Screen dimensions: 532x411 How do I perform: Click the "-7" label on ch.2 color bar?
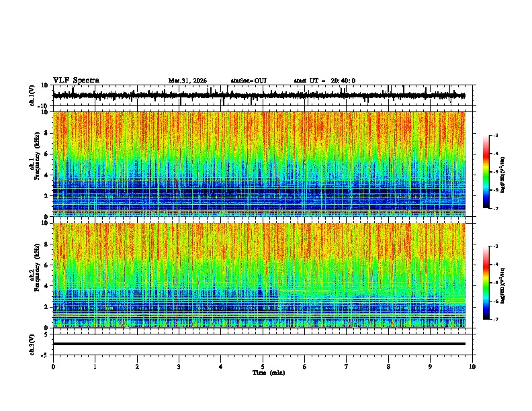click(495, 320)
